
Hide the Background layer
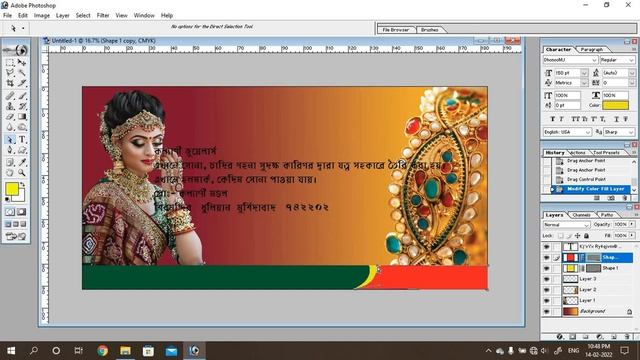[547, 311]
